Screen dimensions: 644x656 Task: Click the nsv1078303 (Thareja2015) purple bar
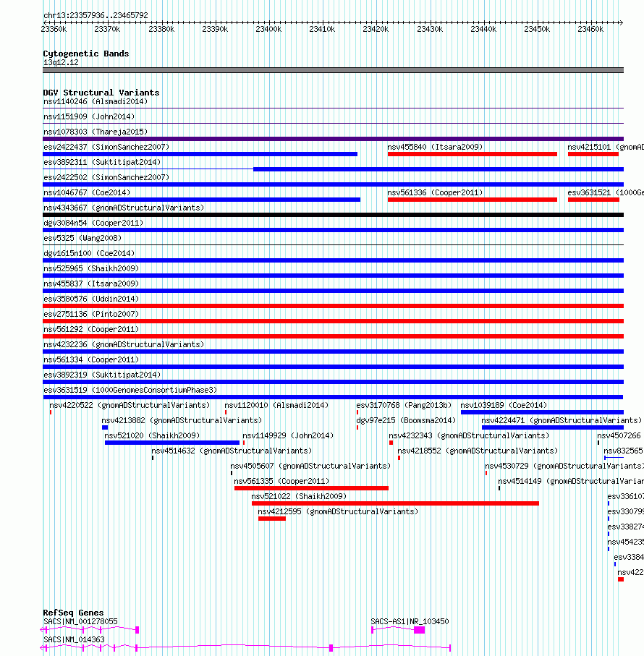pos(333,139)
